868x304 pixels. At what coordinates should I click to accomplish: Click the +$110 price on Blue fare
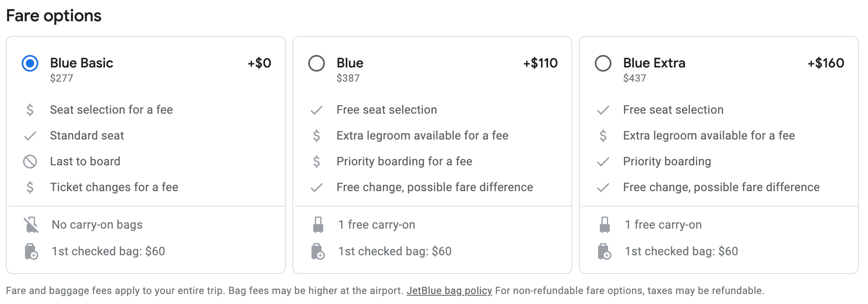point(540,63)
